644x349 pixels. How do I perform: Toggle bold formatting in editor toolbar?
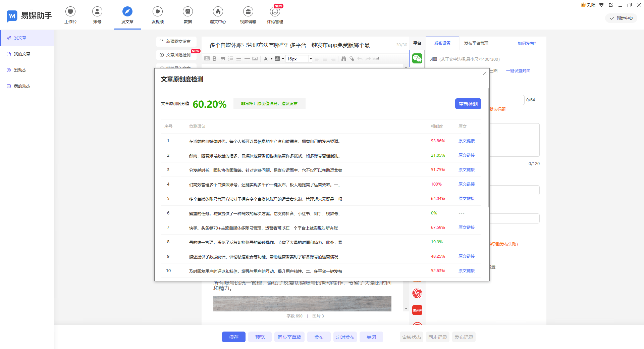point(215,59)
